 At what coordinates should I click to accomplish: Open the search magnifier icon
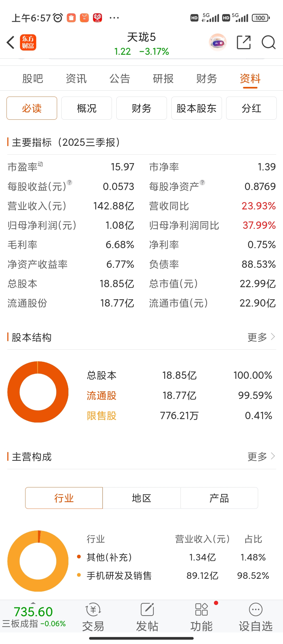point(269,42)
